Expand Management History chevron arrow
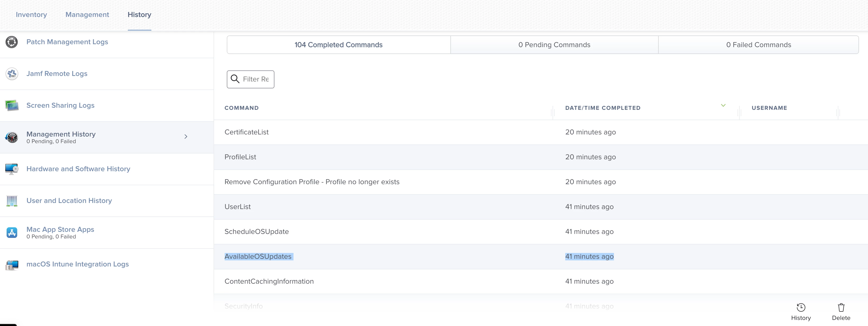Viewport: 868px width, 326px height. pyautogui.click(x=186, y=136)
